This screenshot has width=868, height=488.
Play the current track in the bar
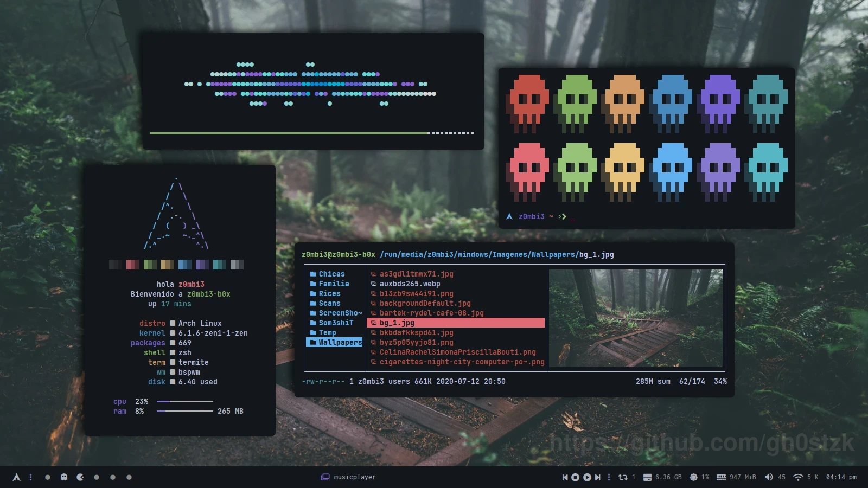(586, 477)
